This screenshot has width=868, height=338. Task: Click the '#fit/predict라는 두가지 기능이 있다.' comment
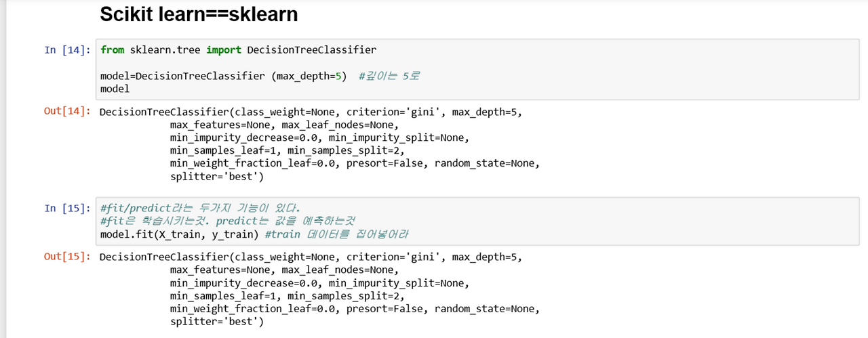(x=200, y=208)
